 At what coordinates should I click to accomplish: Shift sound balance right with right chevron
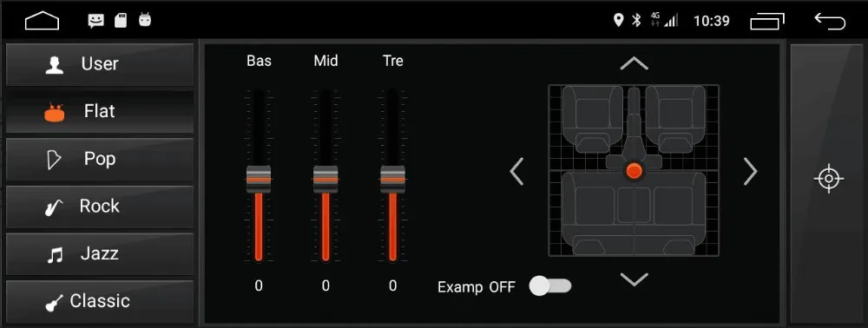point(750,172)
